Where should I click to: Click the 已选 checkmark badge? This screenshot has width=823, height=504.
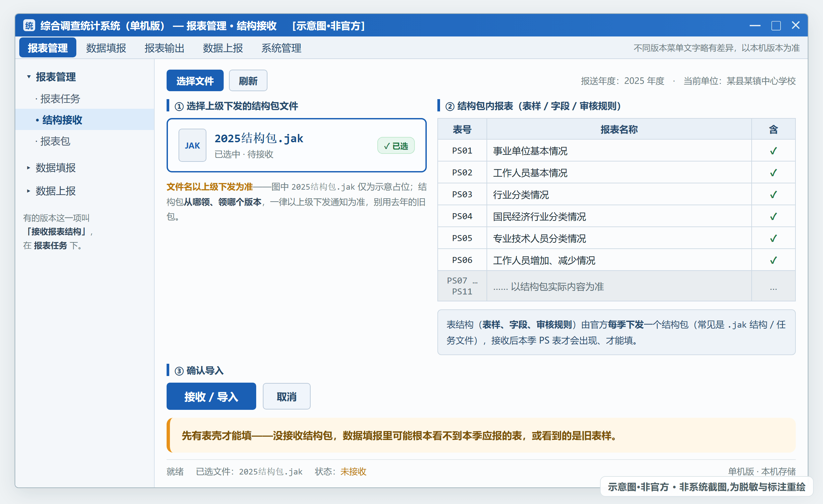point(396,146)
